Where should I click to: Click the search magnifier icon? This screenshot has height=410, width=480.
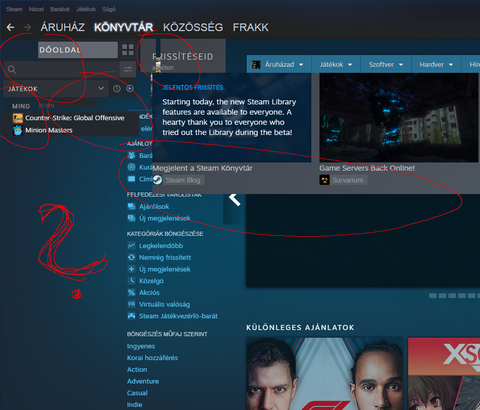tap(12, 69)
